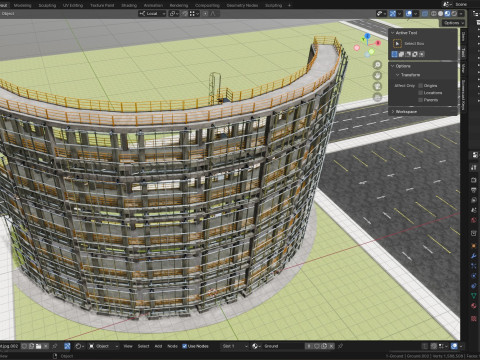This screenshot has height=360, width=480.
Task: Choose Extend selection mode icon
Action: tap(402, 54)
